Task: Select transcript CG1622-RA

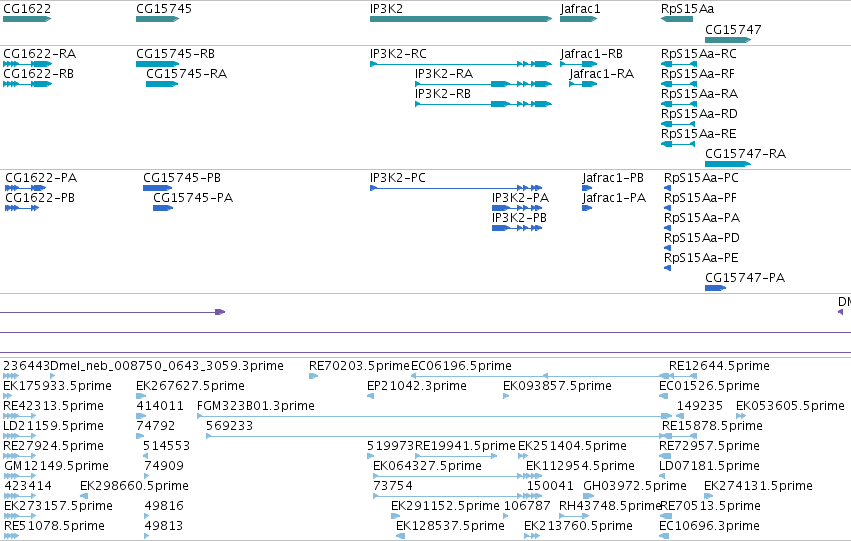Action: click(x=40, y=54)
